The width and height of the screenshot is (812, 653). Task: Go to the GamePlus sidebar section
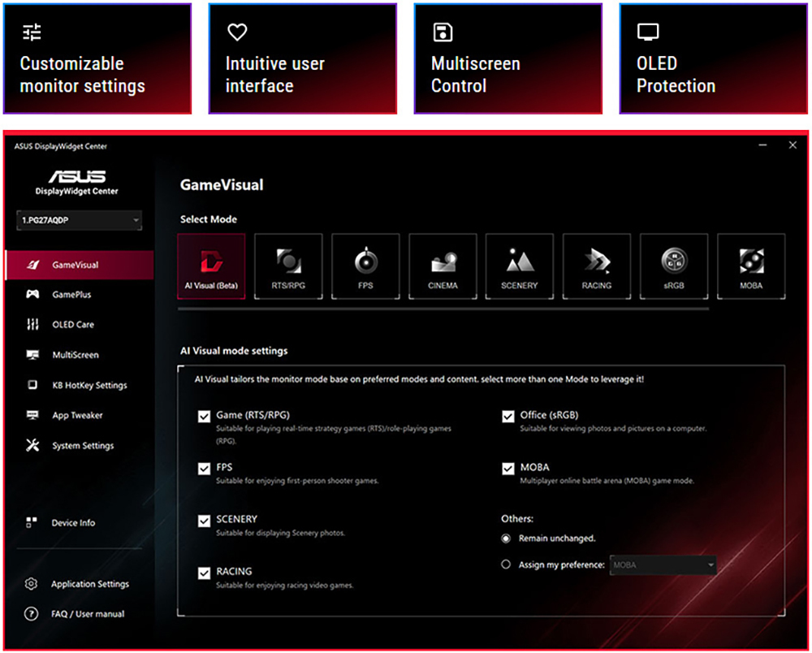pos(71,295)
